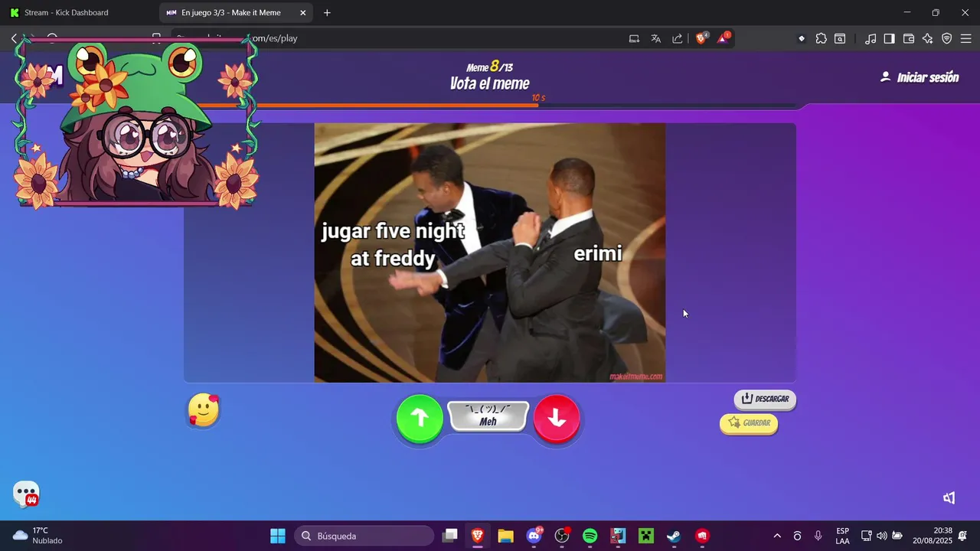Open the extensions puzzle icon
This screenshot has width=980, height=551.
[822, 38]
